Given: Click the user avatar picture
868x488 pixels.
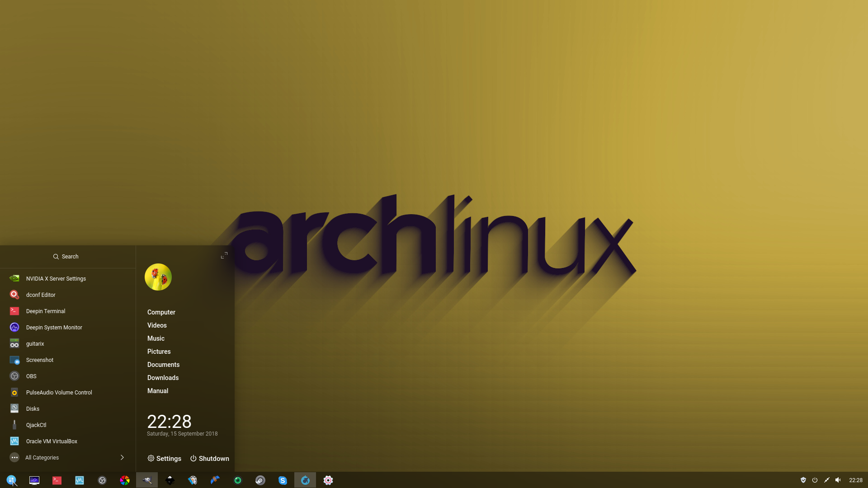Looking at the screenshot, I should (x=158, y=277).
